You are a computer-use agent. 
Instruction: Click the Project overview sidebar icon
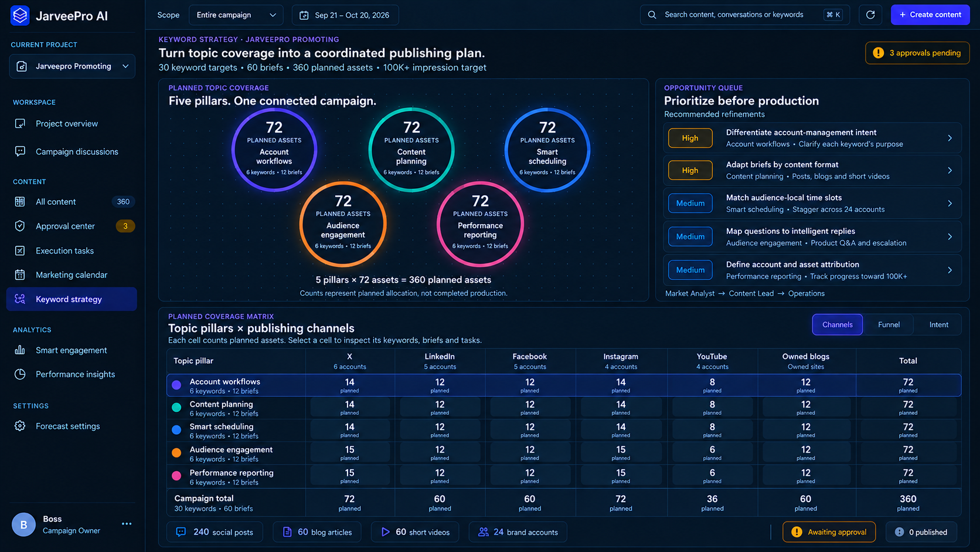20,124
